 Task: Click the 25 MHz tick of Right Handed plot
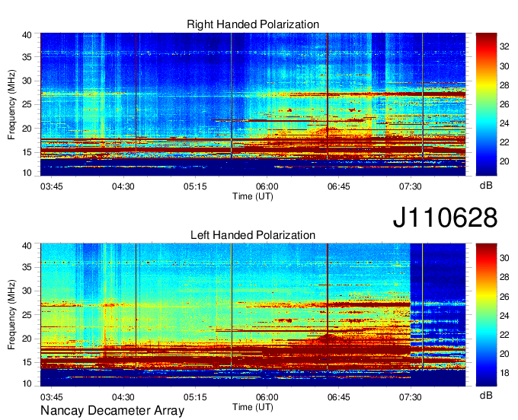tap(27, 104)
